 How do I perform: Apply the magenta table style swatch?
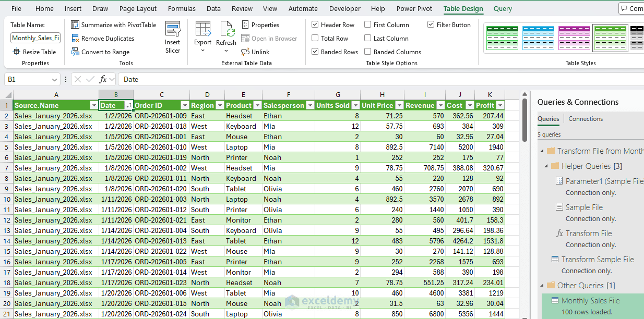[x=574, y=38]
